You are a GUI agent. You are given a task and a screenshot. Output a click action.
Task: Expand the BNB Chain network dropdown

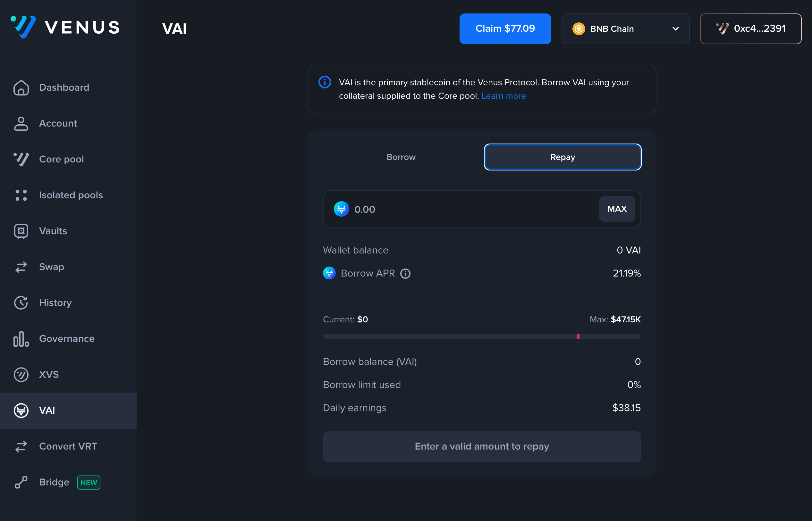[x=625, y=29]
